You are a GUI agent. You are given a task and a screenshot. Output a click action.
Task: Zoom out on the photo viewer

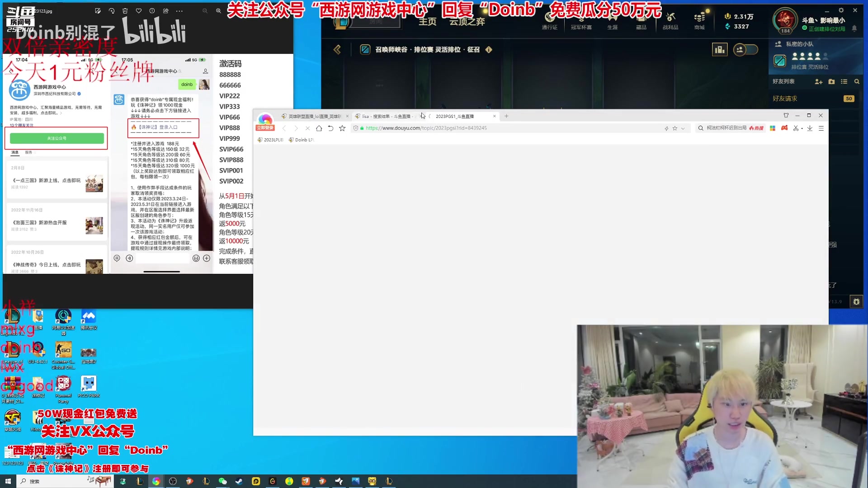point(205,11)
